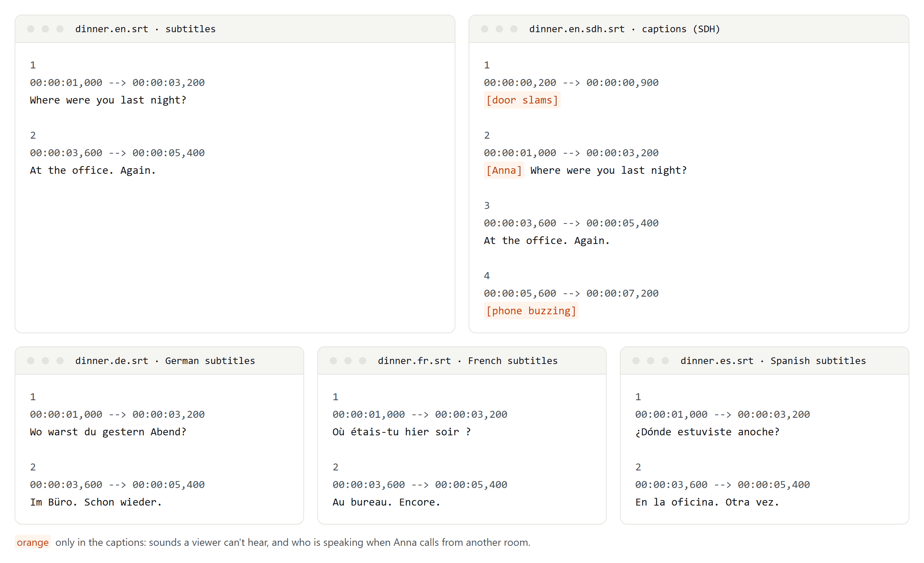Click cue number 4 in SDH captions
Viewport: 924px width, 563px height.
487,276
